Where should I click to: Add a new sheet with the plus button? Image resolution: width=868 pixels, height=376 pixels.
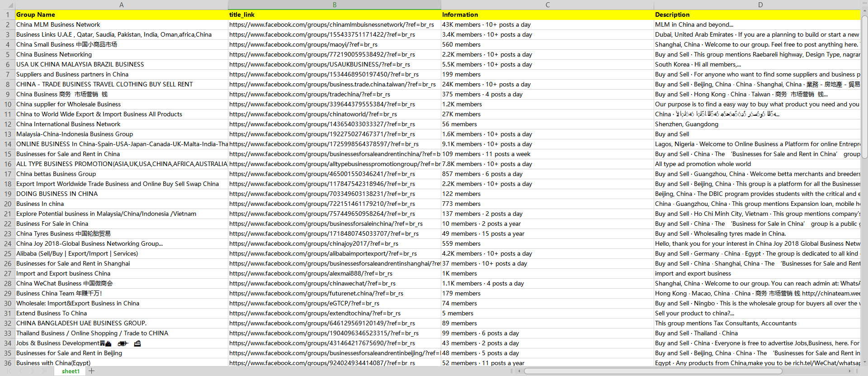[x=92, y=371]
